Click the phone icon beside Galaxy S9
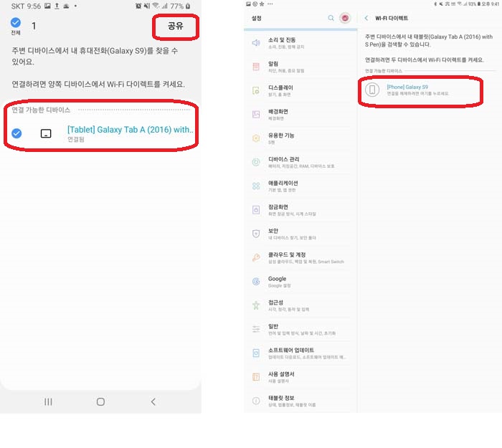 coord(372,90)
